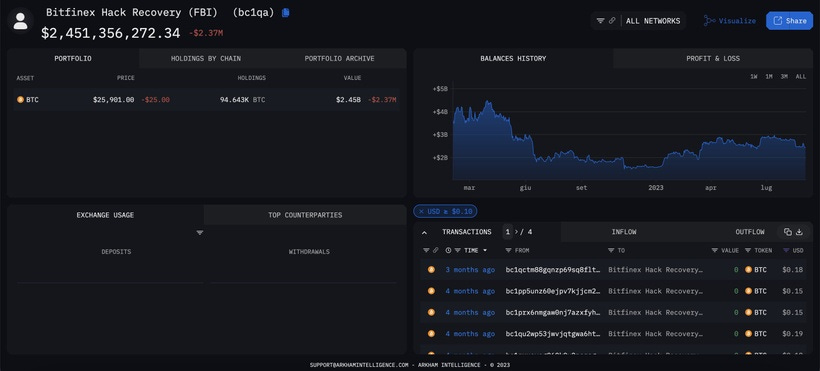The width and height of the screenshot is (820, 371).
Task: Open the ALL NETWORKS selector
Action: [x=653, y=21]
